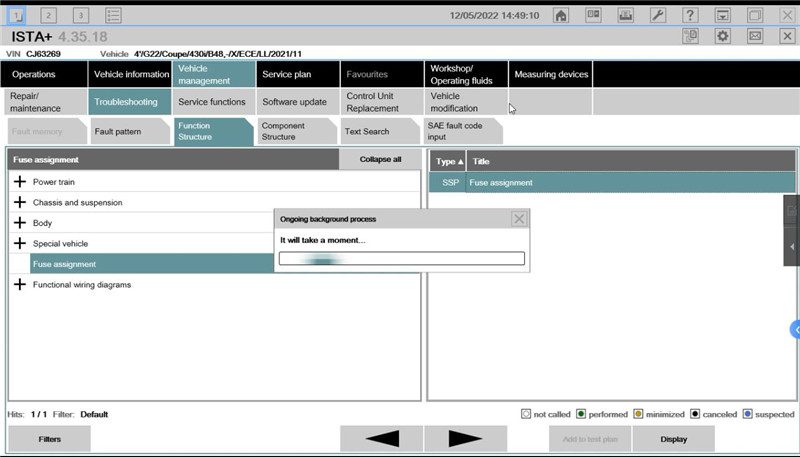Open the wrench tools icon
The height and width of the screenshot is (457, 800).
click(x=658, y=15)
